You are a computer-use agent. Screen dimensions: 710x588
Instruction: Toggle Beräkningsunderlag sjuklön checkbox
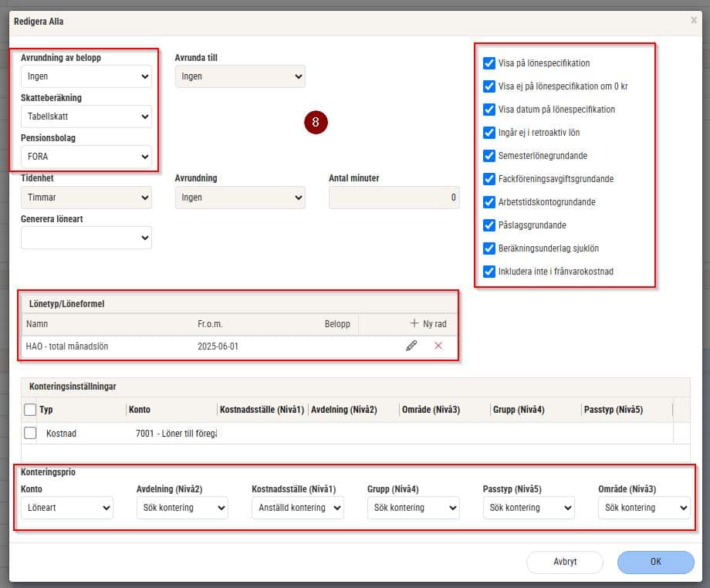click(489, 248)
